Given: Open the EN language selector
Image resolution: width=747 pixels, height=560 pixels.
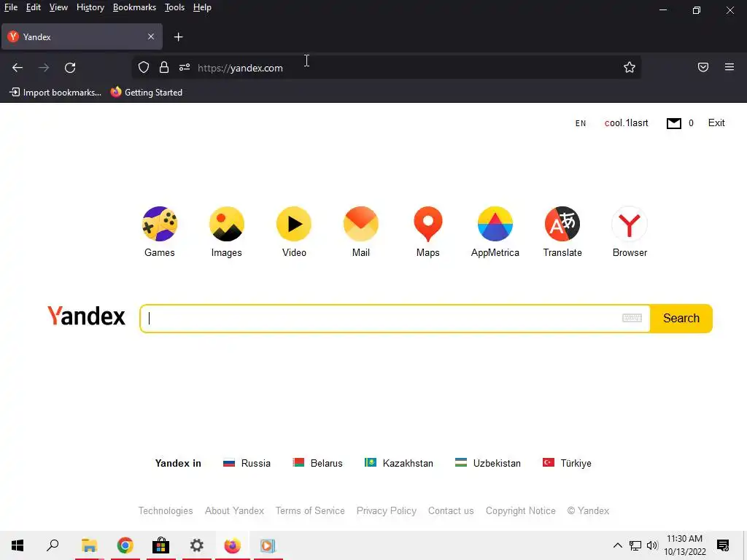Looking at the screenshot, I should point(580,123).
